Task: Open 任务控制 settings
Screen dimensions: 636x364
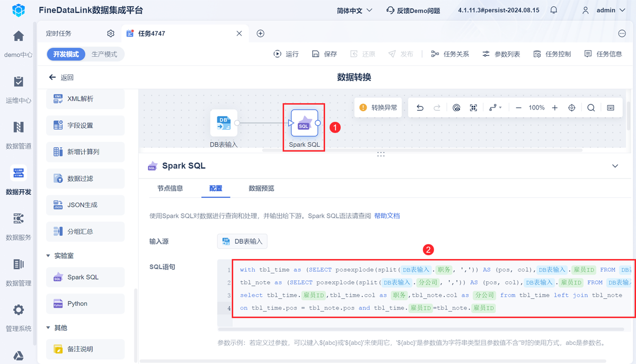Action: 552,54
